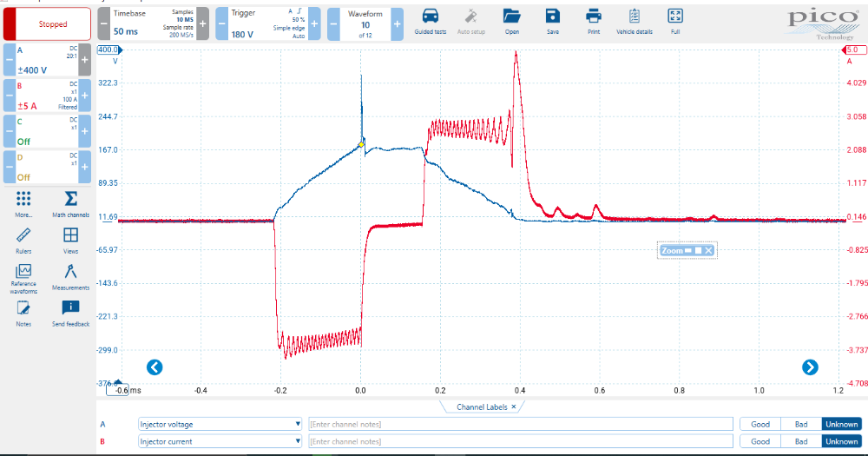Open the Guided tests car icon
Image resolution: width=868 pixels, height=456 pixels.
click(430, 17)
